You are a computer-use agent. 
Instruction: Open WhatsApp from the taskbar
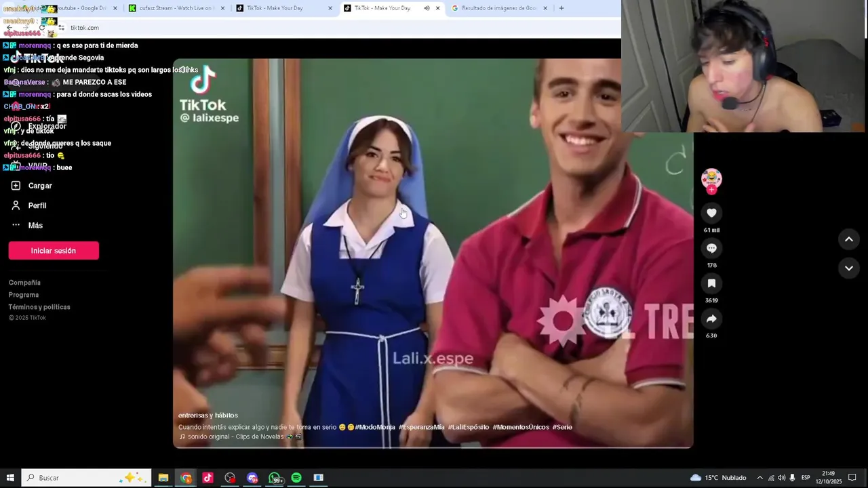coord(275,478)
